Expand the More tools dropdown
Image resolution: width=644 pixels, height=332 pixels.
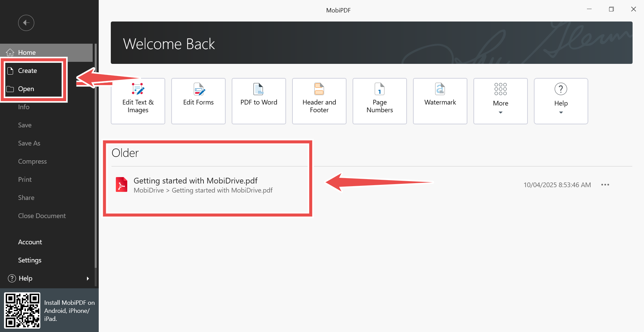pyautogui.click(x=500, y=101)
